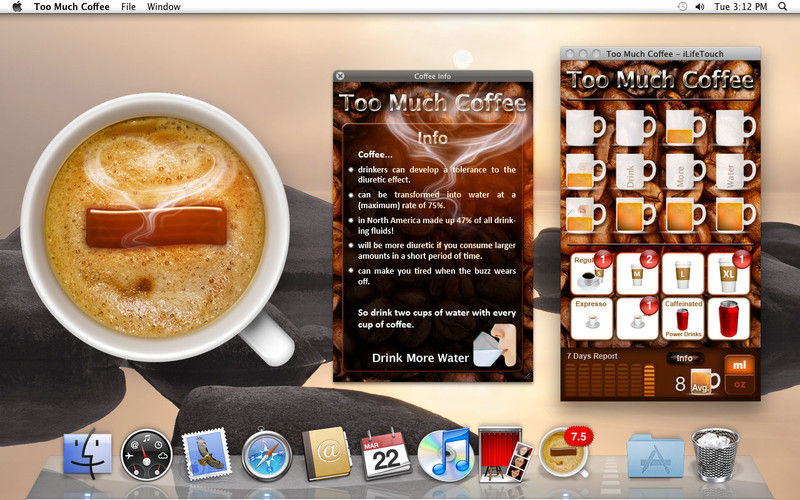Click the mug labeled More

[685, 172]
